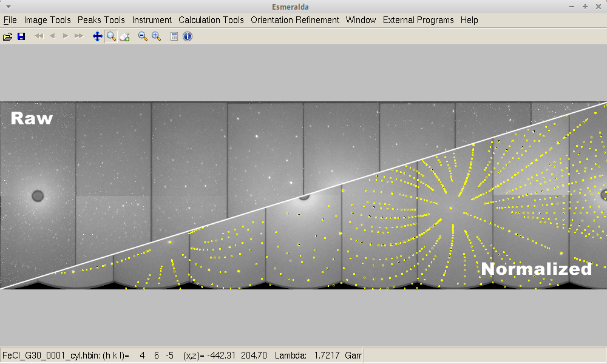Toggle the magnifier zoom tool
The width and height of the screenshot is (607, 364).
point(111,36)
